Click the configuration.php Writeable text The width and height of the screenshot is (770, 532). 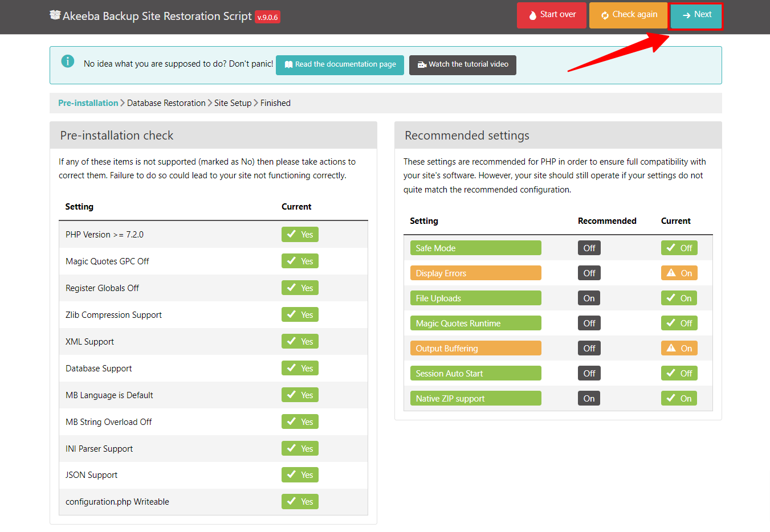pos(117,502)
